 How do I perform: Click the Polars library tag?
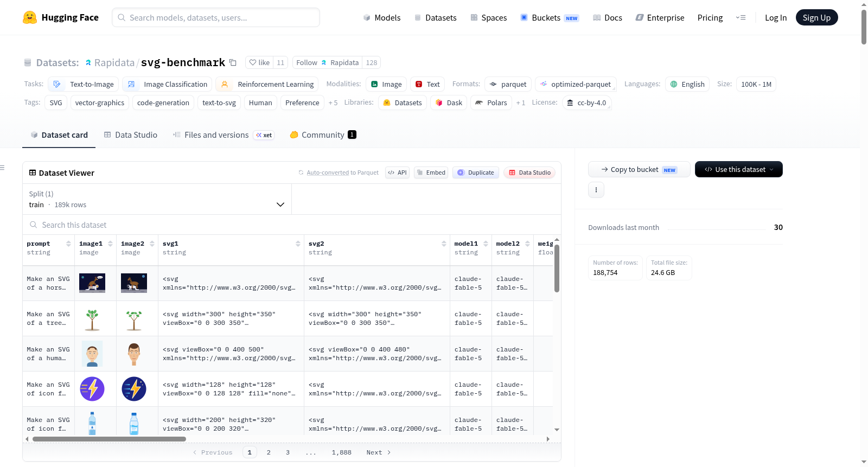pos(491,103)
